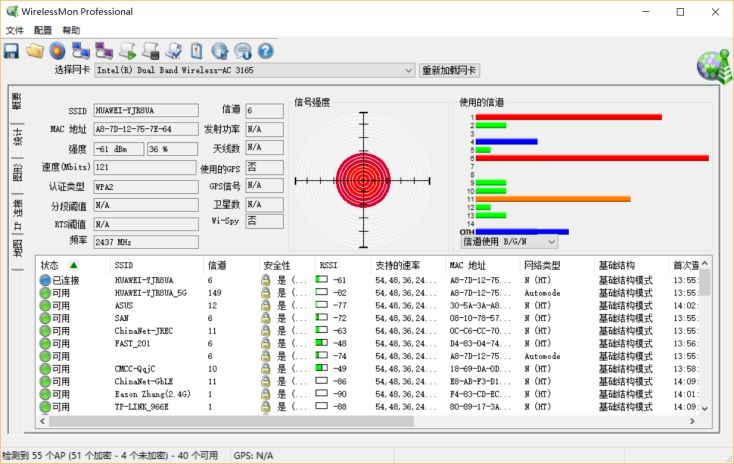Click the lock icon in the Eason Zhang(2.4G) row

tap(265, 394)
